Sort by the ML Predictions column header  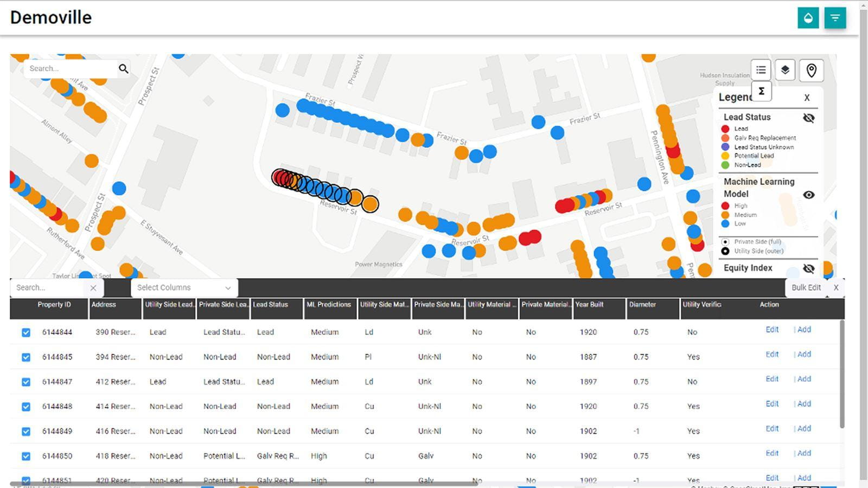click(329, 305)
